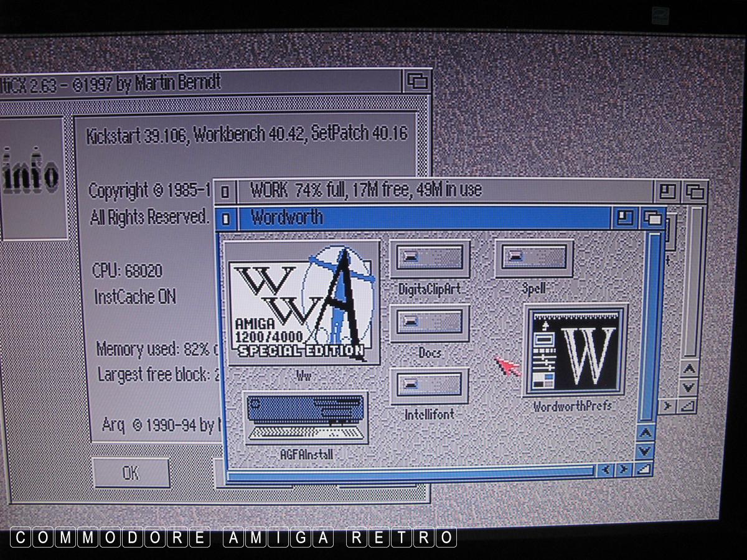
Task: Click the MultiCX window depth gadget
Action: click(x=416, y=82)
